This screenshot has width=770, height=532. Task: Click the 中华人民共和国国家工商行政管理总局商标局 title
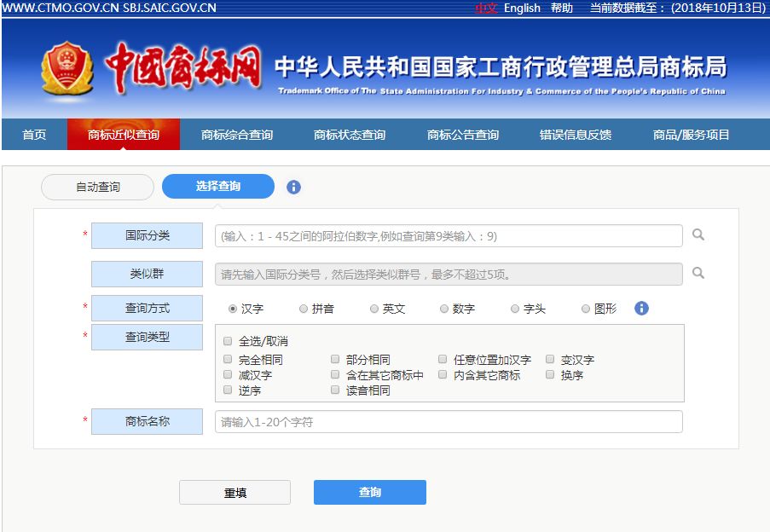pyautogui.click(x=501, y=67)
